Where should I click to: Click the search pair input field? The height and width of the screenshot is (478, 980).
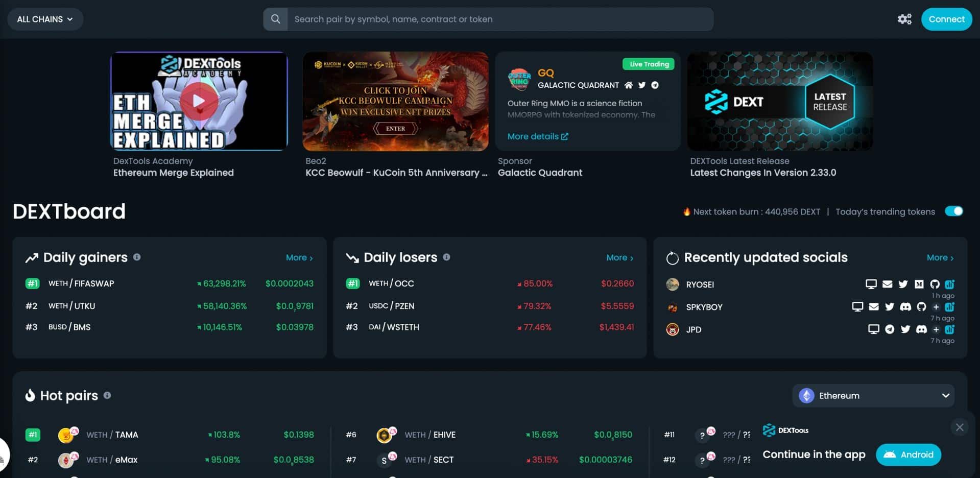click(500, 19)
